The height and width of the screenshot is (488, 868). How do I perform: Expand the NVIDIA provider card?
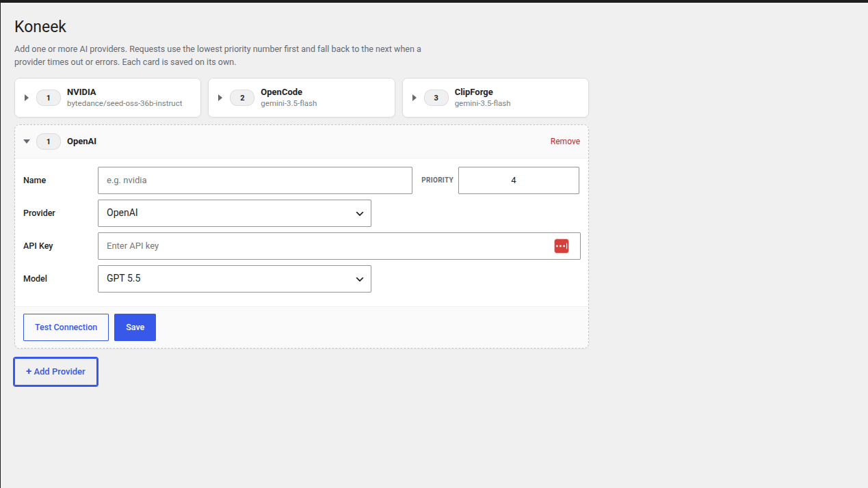27,98
